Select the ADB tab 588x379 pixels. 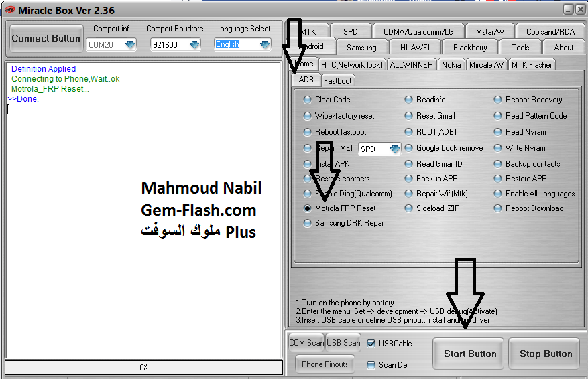[306, 80]
